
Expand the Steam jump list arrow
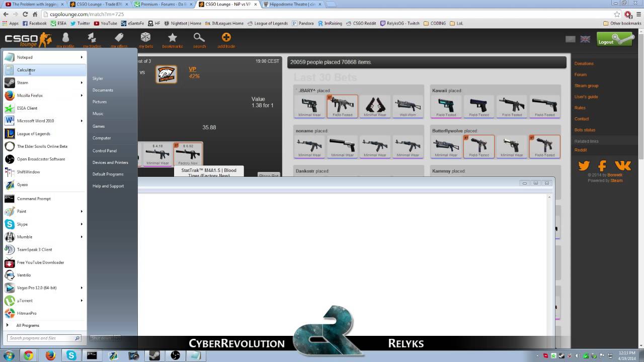coord(82,82)
